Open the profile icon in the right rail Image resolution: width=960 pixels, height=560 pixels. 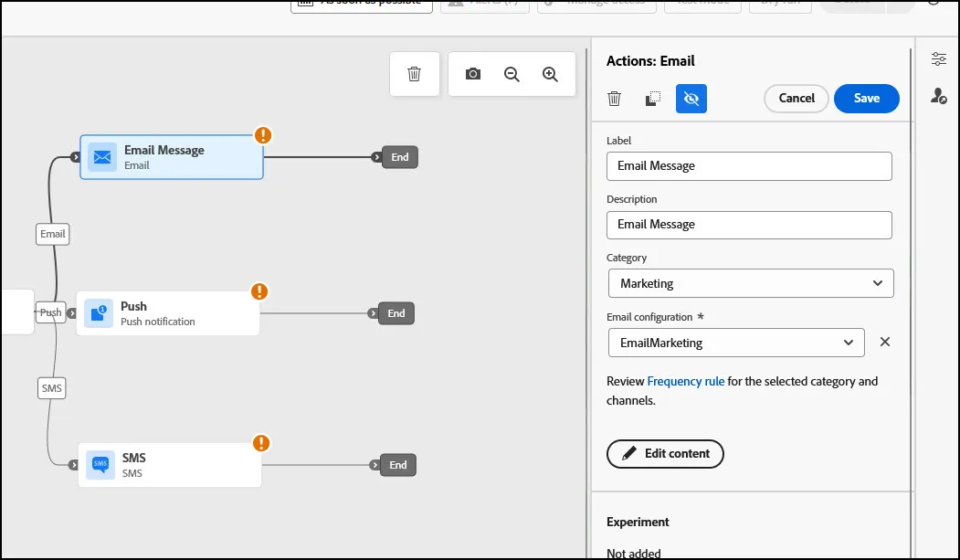point(939,96)
